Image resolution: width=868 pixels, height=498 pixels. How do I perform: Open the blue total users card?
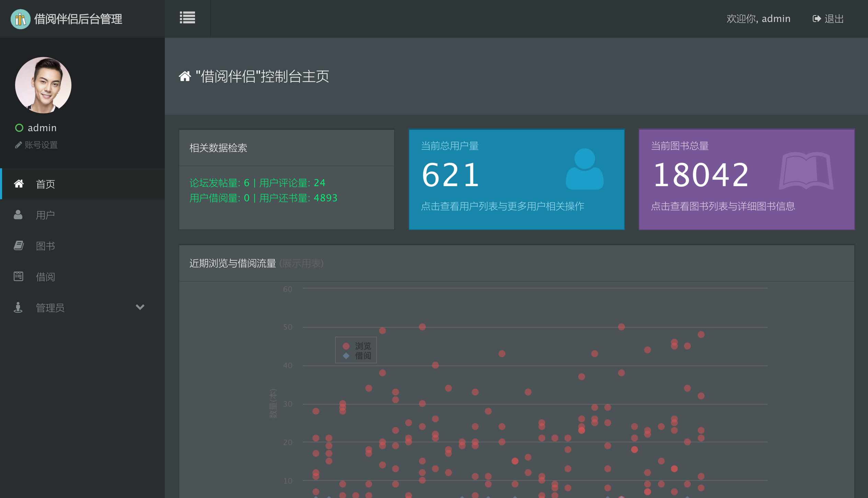(516, 179)
